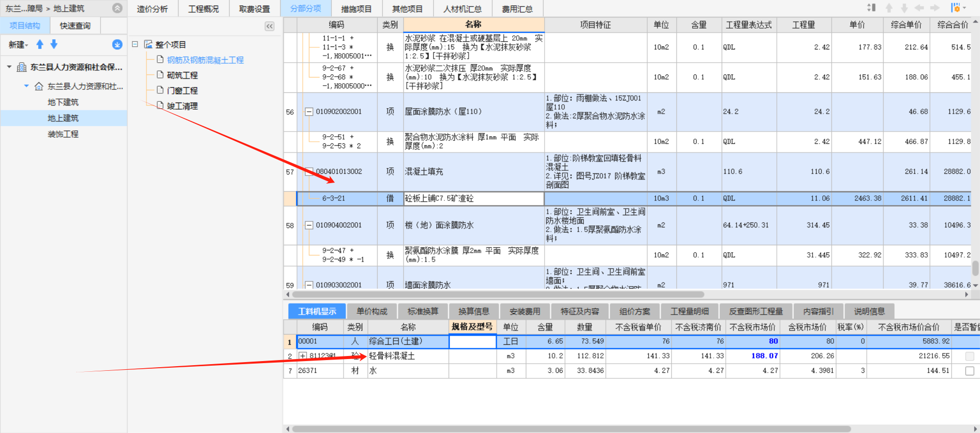The height and width of the screenshot is (433, 980).
Task: Click the house icon of 东兰县人力资源和社... node
Action: [x=39, y=86]
